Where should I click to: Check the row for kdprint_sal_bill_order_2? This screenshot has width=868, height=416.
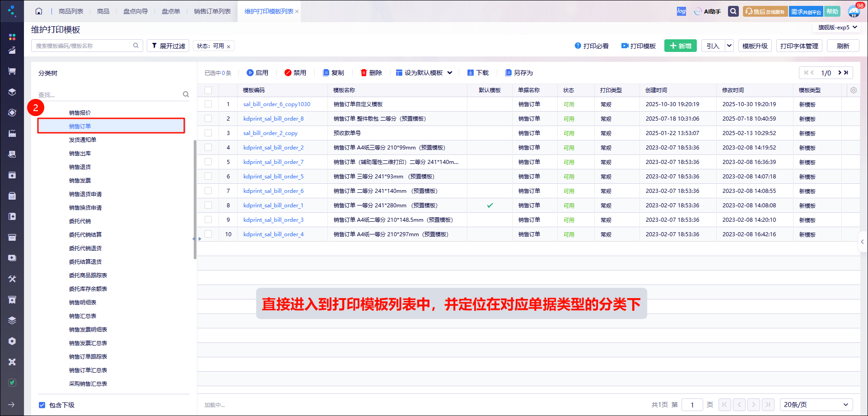(x=208, y=147)
